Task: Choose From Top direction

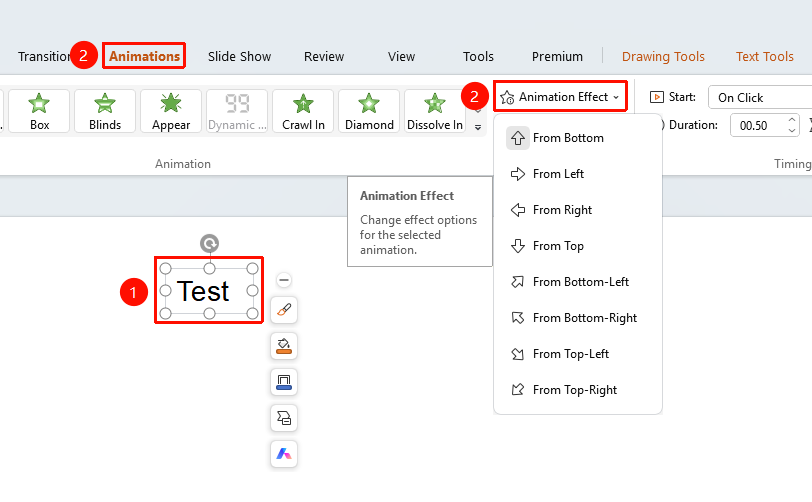Action: click(578, 246)
